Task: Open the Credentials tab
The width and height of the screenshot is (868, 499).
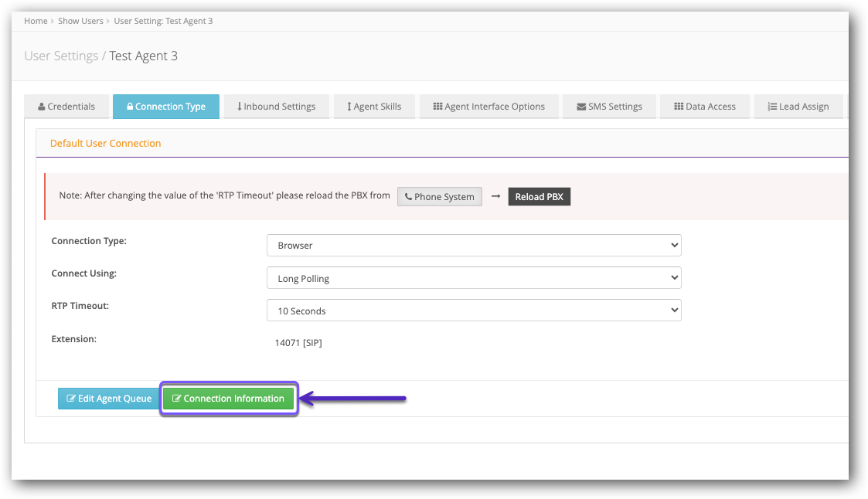Action: tap(66, 107)
